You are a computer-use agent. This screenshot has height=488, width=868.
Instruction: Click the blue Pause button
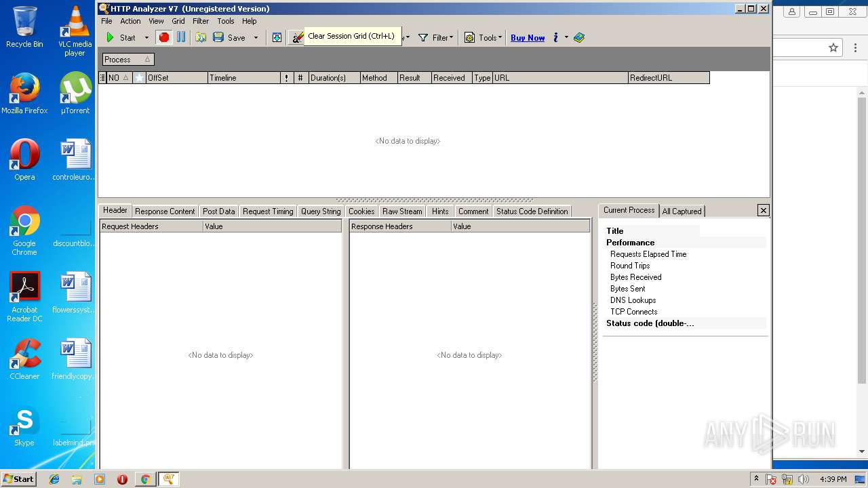[181, 37]
